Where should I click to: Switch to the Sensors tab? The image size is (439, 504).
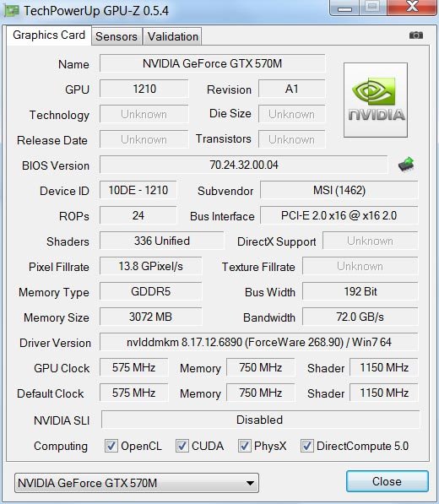tap(117, 36)
